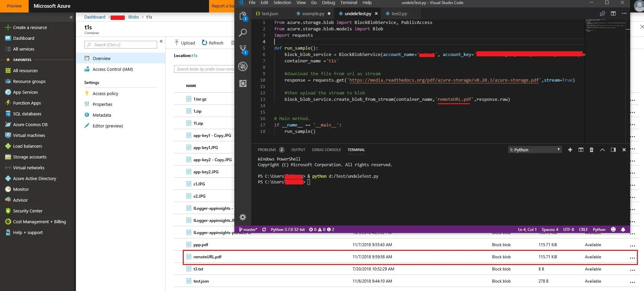Open the Source Control view in VS Code
Viewport: 644px width, 291px height.
243,50
